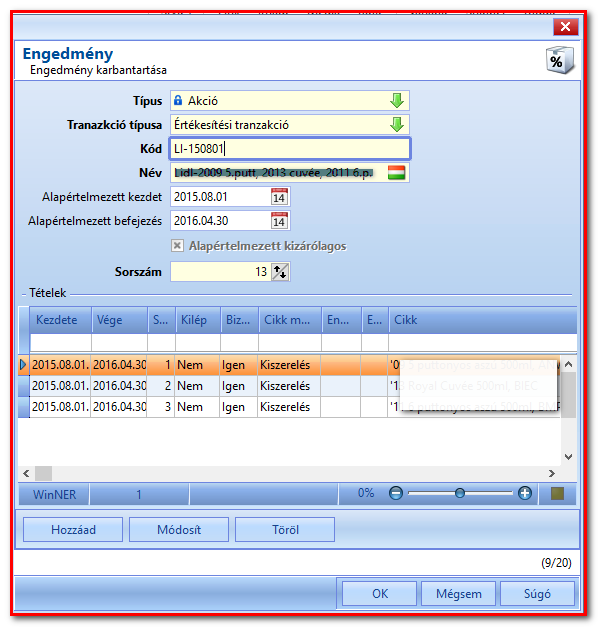This screenshot has width=598, height=627.
Task: Click the Töröl button
Action: click(x=285, y=530)
